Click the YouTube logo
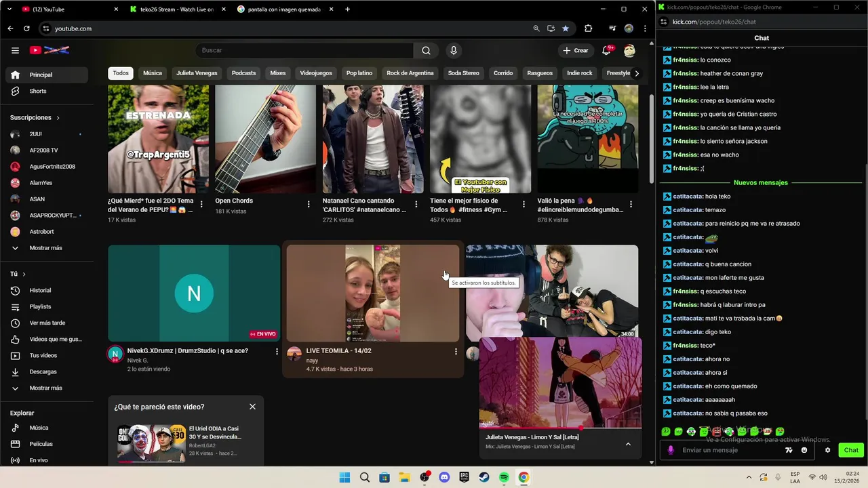Image resolution: width=868 pixels, height=488 pixels. [50, 50]
